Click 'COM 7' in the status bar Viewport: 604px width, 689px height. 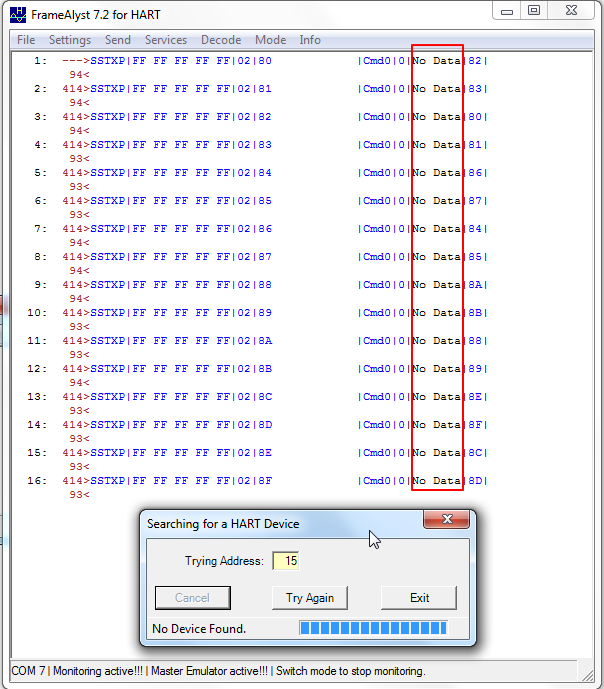[28, 671]
